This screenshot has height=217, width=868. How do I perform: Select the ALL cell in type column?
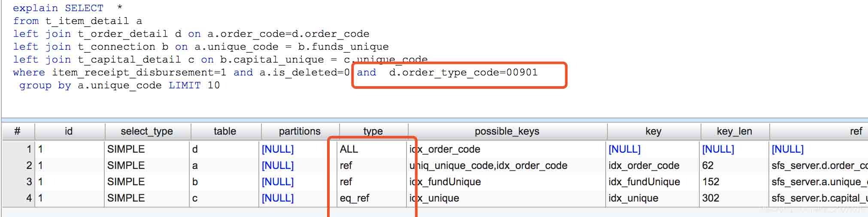click(x=349, y=149)
